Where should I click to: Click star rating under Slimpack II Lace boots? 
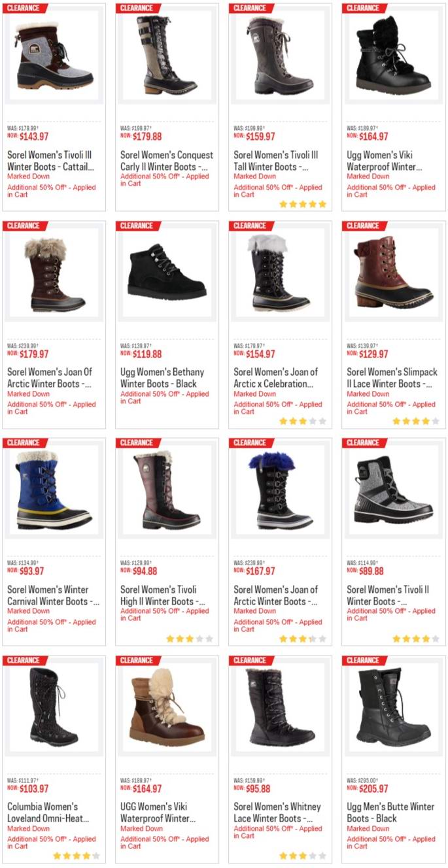pos(415,421)
